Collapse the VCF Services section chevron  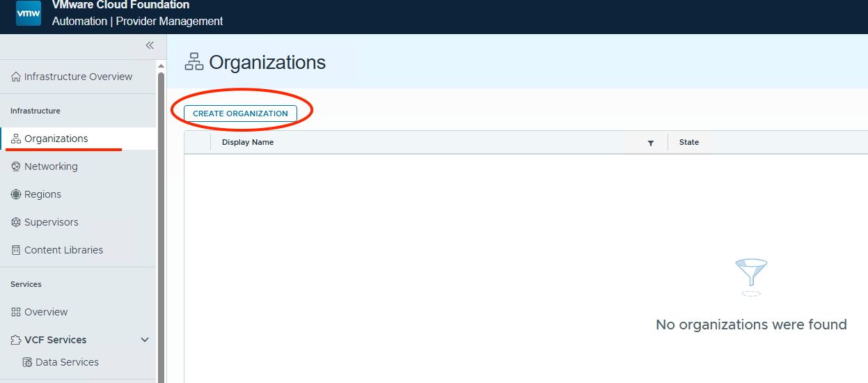point(145,340)
